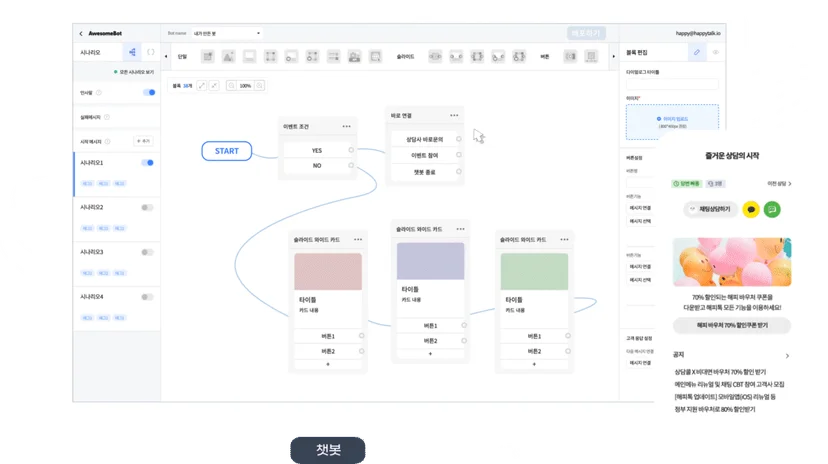Click the 채팅상담하기 chat button
This screenshot has height=464, width=828.
pyautogui.click(x=710, y=209)
